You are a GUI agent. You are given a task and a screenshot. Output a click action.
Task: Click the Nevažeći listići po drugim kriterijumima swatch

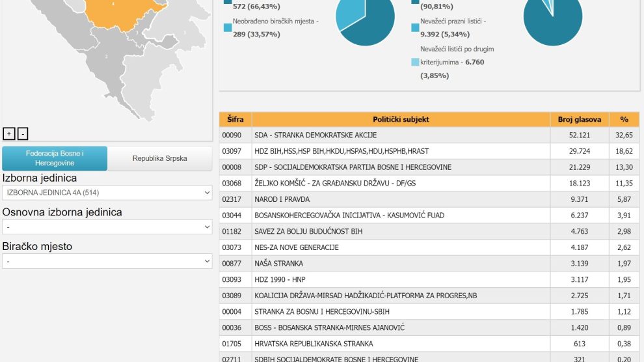tap(415, 63)
